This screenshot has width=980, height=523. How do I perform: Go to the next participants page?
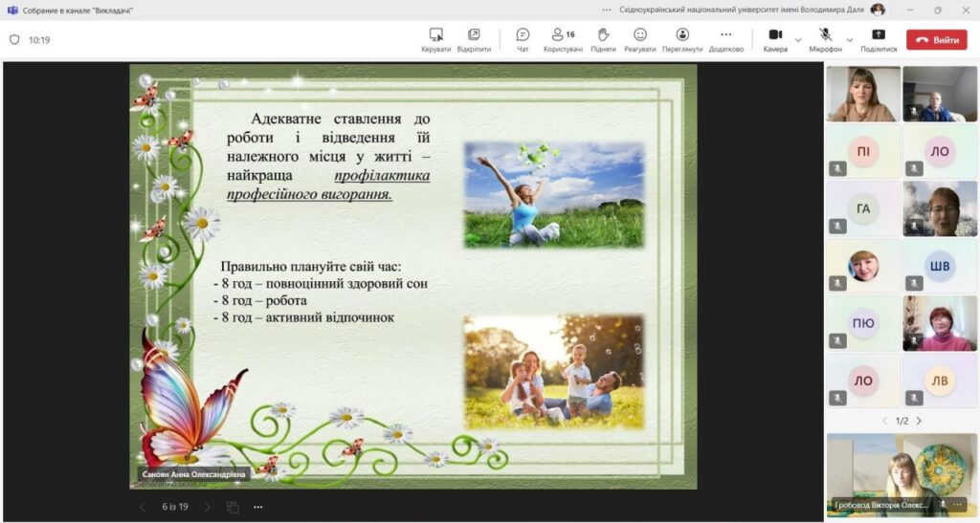tap(919, 421)
